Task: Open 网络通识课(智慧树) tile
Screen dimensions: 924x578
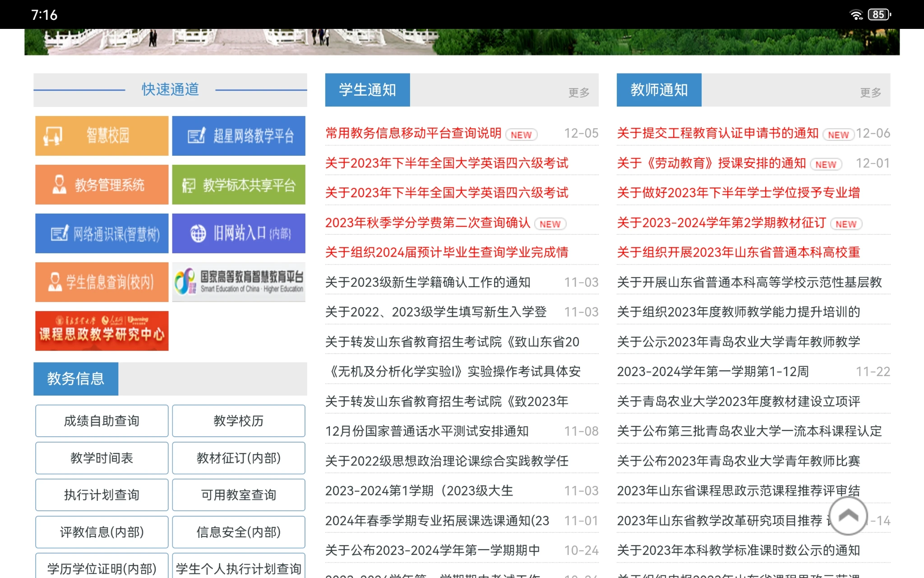Action: click(102, 233)
